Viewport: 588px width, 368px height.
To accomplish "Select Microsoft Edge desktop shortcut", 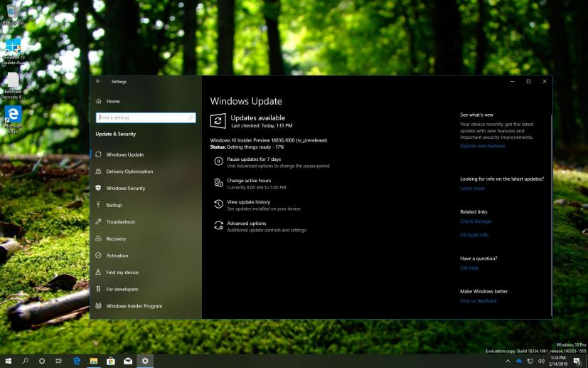I will pos(13,120).
